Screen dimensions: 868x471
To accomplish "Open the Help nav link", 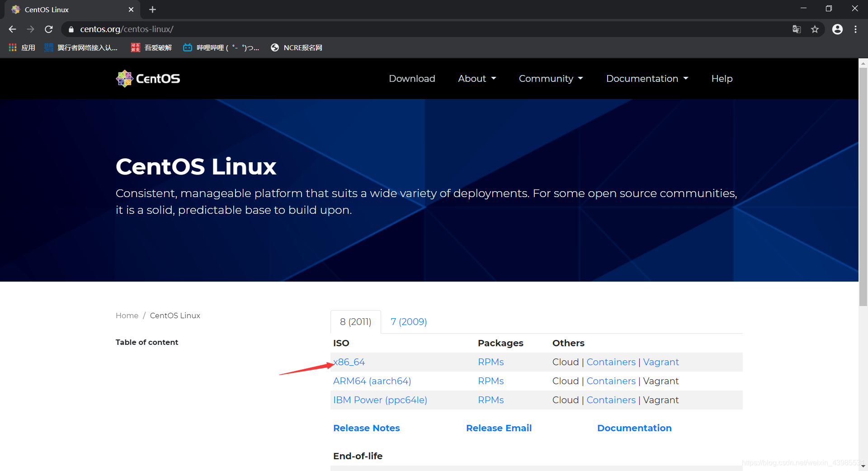I will coord(722,79).
